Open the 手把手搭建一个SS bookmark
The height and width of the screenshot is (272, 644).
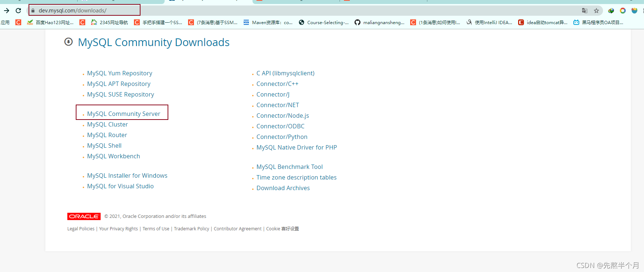click(x=158, y=23)
